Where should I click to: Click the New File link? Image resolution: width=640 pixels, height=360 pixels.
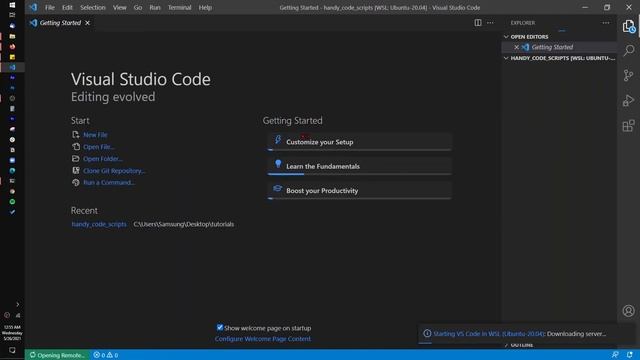pyautogui.click(x=95, y=135)
